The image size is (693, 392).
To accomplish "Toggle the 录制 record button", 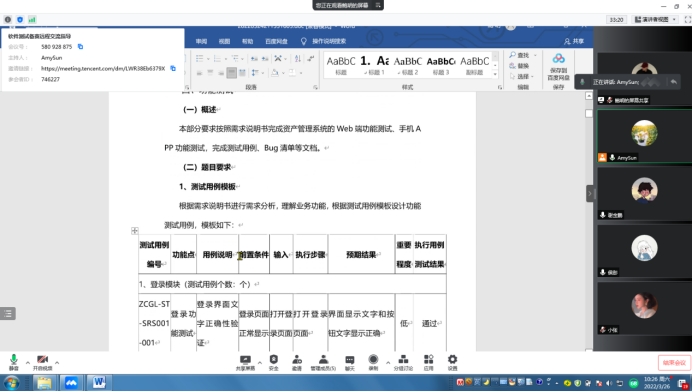I will click(x=373, y=362).
